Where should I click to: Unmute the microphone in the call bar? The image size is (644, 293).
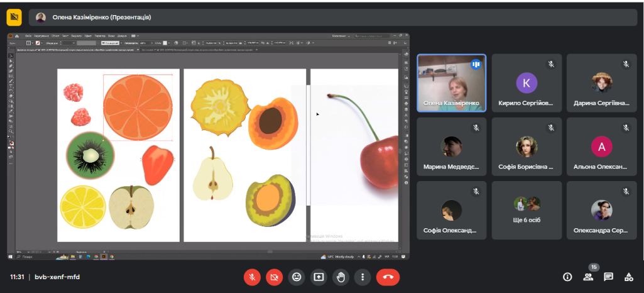252,277
